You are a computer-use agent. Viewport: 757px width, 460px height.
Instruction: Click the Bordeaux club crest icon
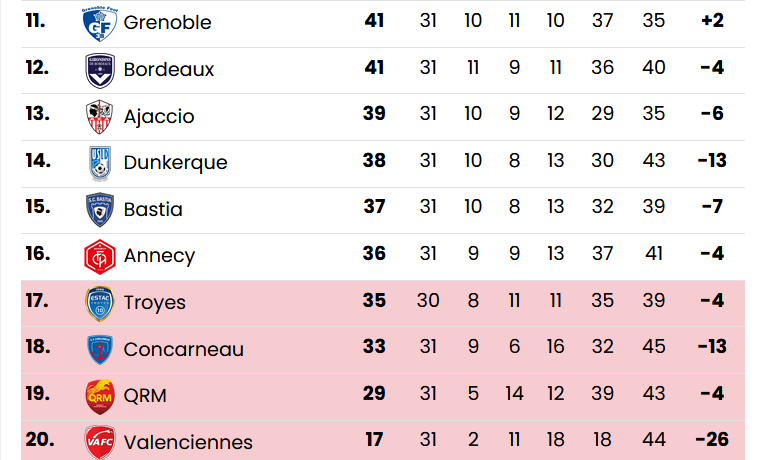99,70
